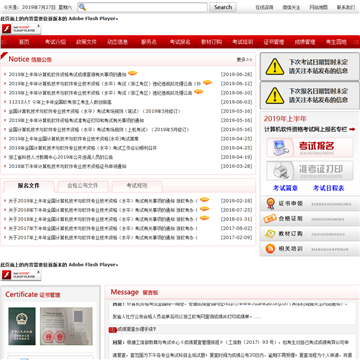Click 在线咨询 link in top bar
The image size is (360, 360).
coord(264,7)
